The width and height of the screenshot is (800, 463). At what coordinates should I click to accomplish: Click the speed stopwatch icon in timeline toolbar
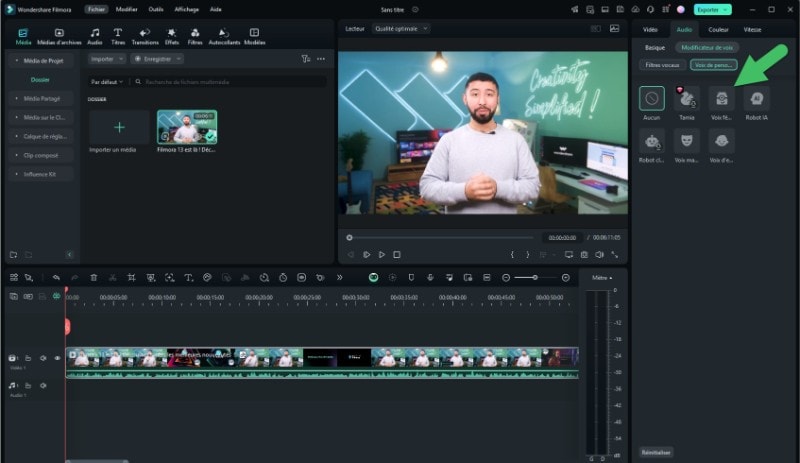click(283, 278)
